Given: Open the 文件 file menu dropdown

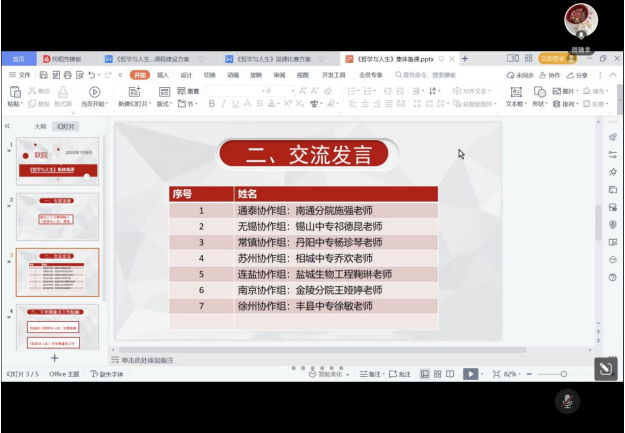Looking at the screenshot, I should coord(20,75).
